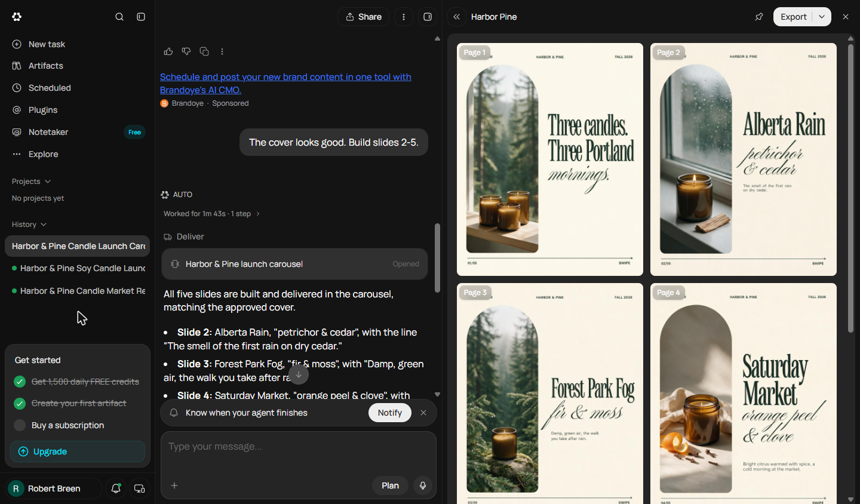Open the Page 2 Alberta Rain thumbnail

point(744,159)
